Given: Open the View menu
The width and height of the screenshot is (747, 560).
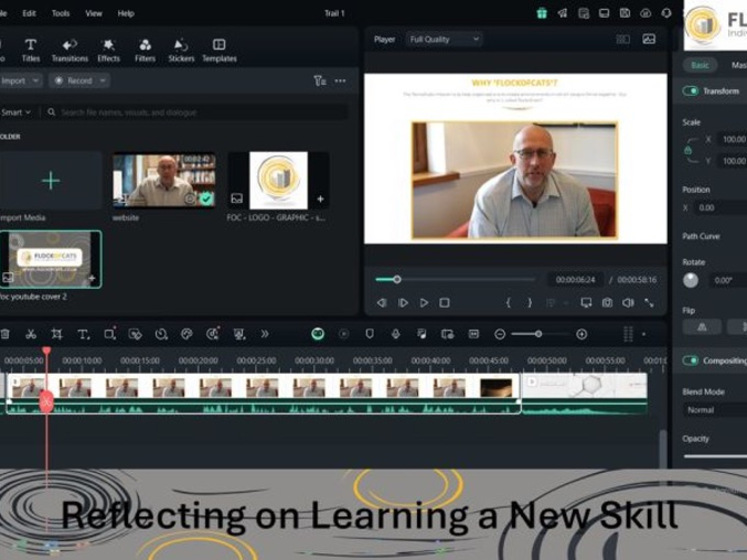Looking at the screenshot, I should click(x=94, y=13).
